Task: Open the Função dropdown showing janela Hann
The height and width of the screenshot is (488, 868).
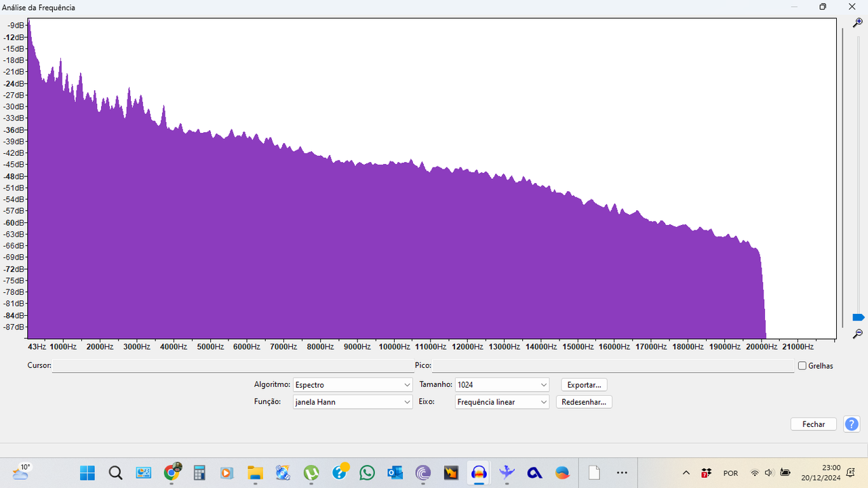Action: [x=353, y=402]
